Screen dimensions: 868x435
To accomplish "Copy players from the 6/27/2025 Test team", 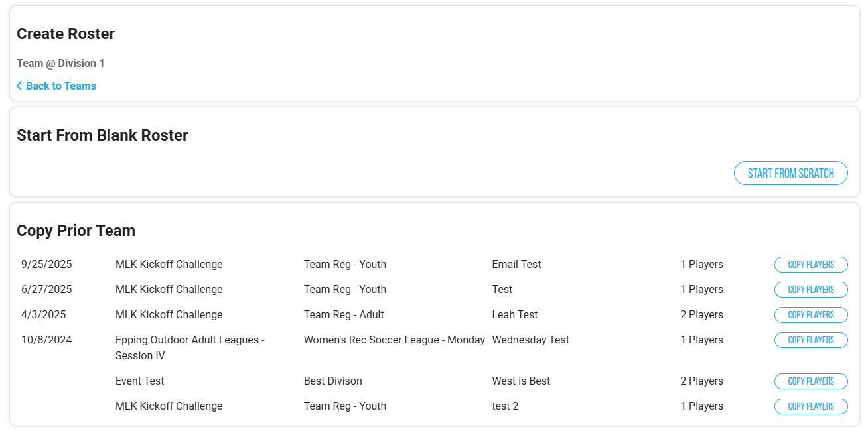I will click(810, 290).
